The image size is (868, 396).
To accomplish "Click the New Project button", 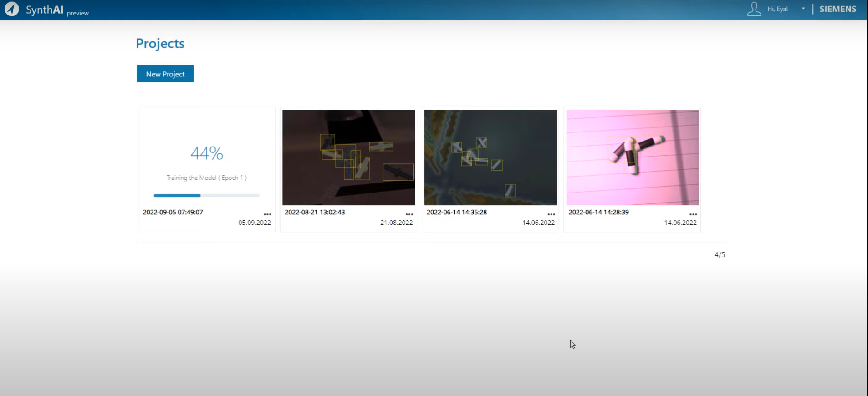I will (165, 74).
